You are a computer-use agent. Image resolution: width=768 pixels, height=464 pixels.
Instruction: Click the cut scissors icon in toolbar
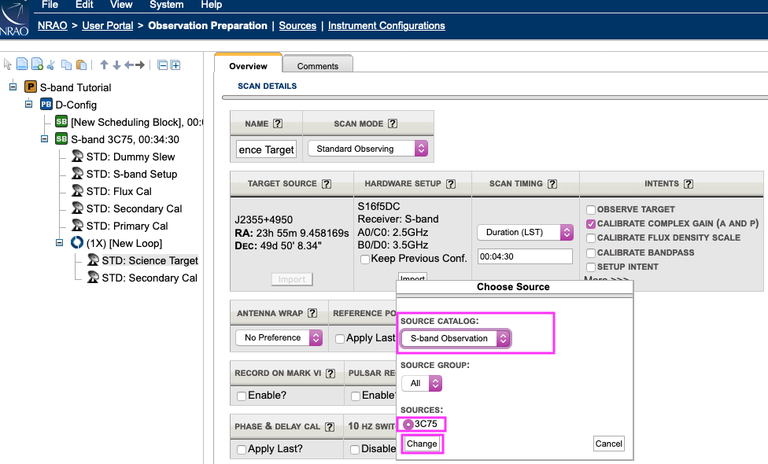click(51, 65)
